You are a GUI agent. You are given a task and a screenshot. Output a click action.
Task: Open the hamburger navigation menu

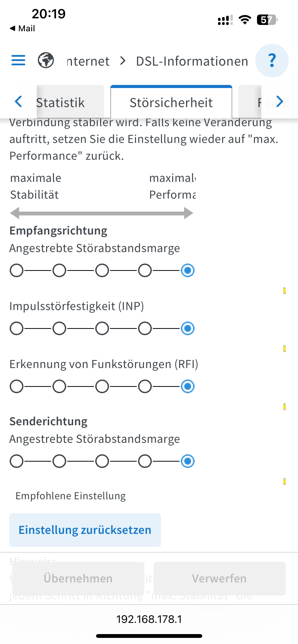tap(18, 61)
